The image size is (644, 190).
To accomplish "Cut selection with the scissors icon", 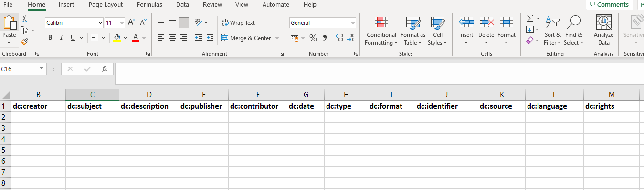I will click(24, 19).
